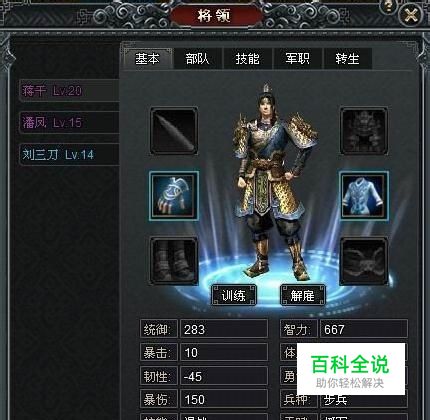Image resolution: width=430 pixels, height=420 pixels.
Task: Select the accessory slot at bottom right
Action: (x=364, y=261)
